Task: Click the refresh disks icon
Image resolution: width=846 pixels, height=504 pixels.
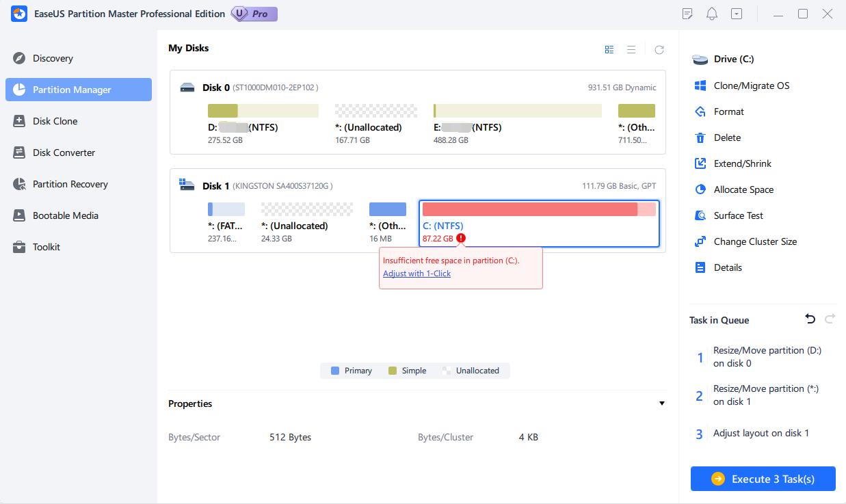Action: coord(659,49)
